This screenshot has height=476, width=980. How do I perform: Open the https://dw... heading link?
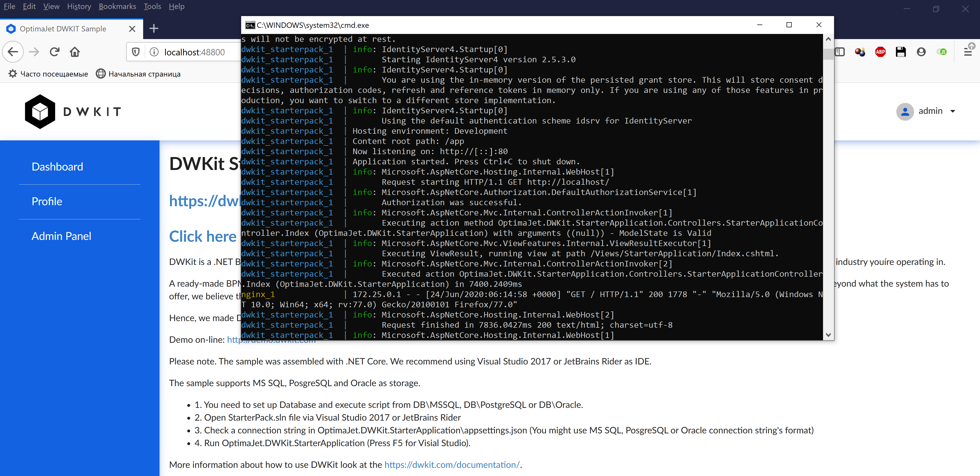205,201
